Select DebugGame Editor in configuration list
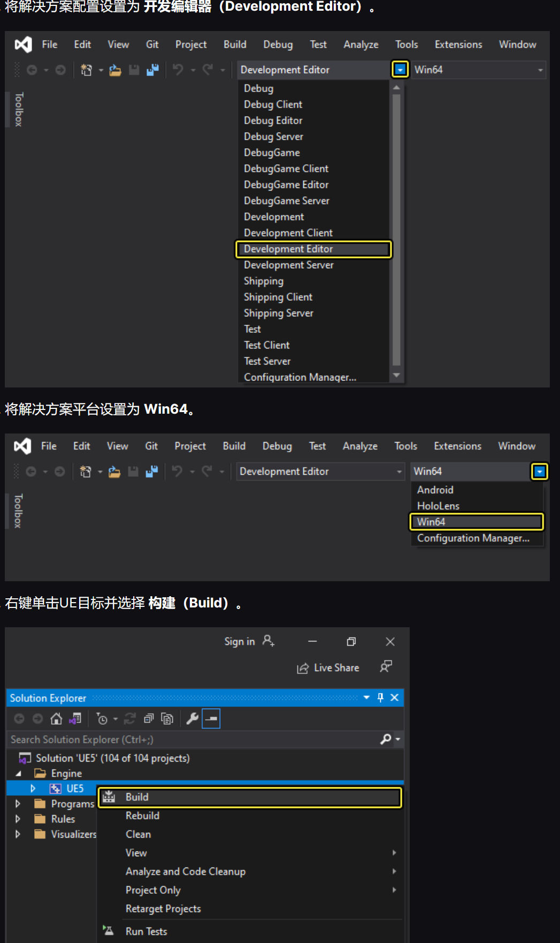The image size is (560, 943). click(313, 185)
